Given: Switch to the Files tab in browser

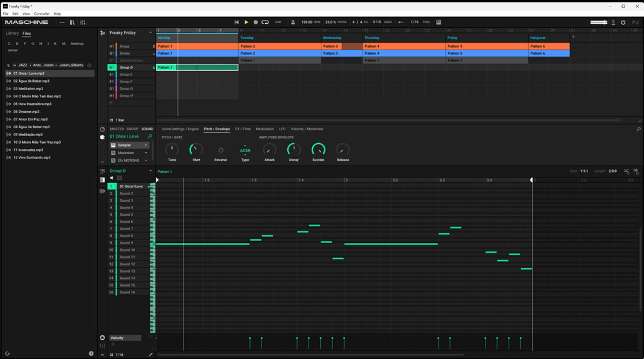Looking at the screenshot, I should [26, 34].
